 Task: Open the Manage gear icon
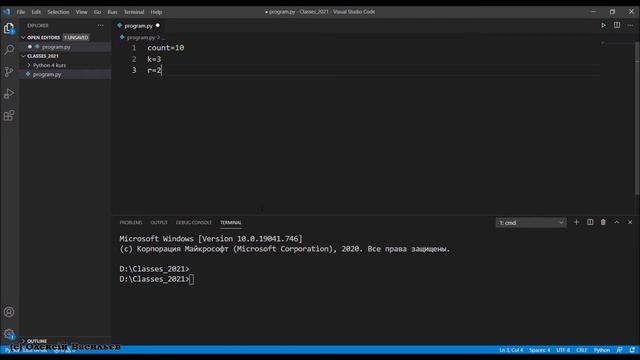[x=9, y=334]
